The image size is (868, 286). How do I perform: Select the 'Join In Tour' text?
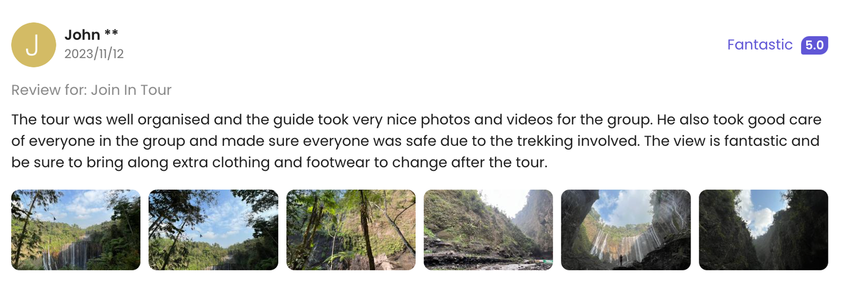[131, 90]
